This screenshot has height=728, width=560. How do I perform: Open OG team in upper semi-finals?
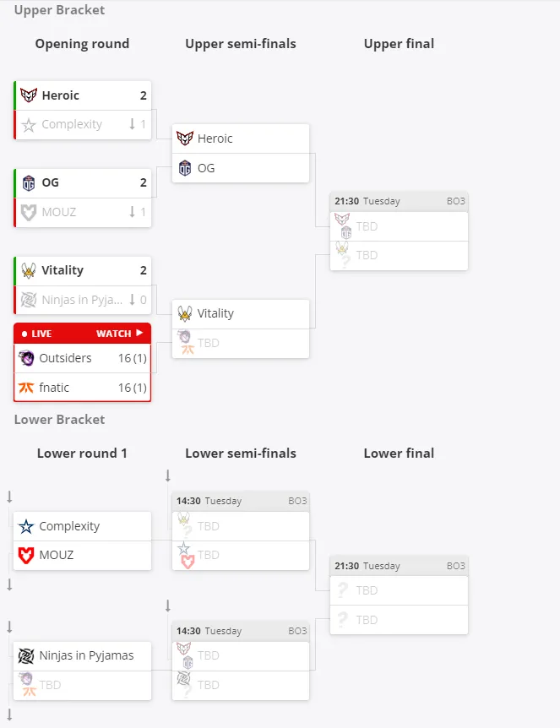[241, 167]
